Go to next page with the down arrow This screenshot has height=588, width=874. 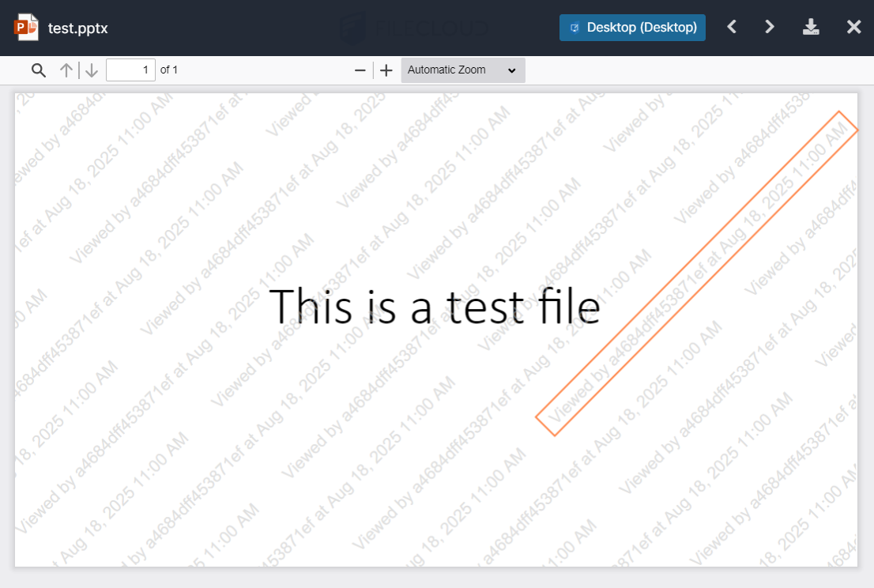[x=92, y=70]
